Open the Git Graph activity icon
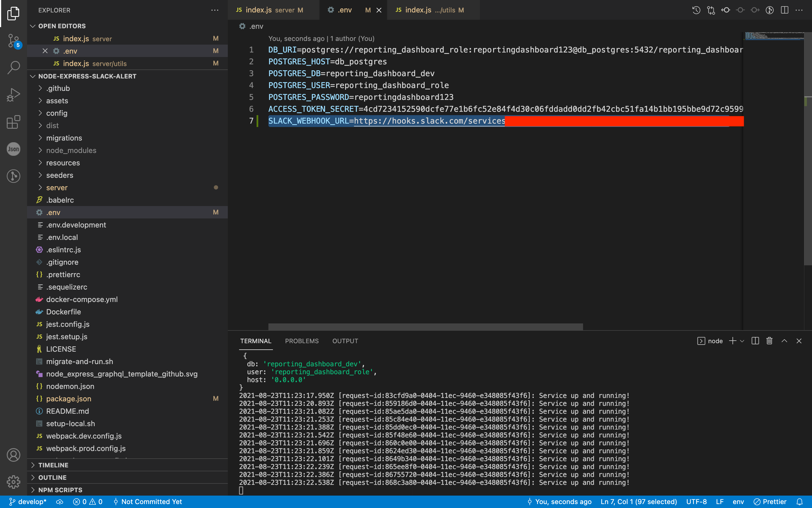The height and width of the screenshot is (508, 812). click(14, 176)
